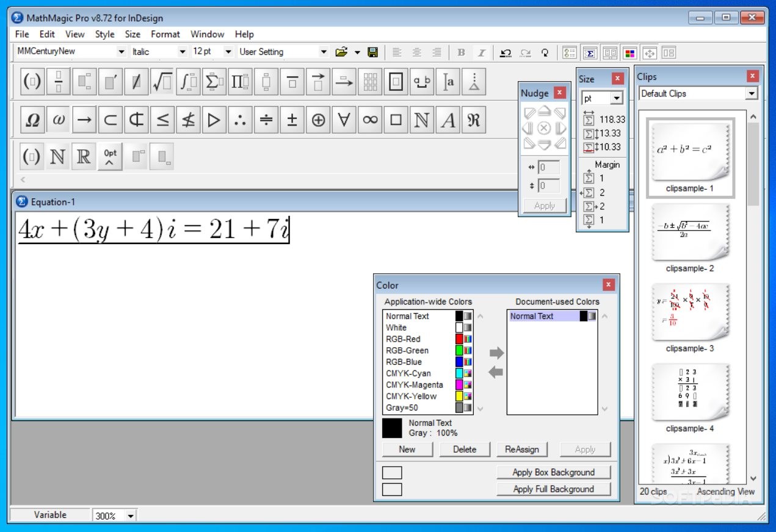
Task: Toggle bold formatting button
Action: (461, 52)
